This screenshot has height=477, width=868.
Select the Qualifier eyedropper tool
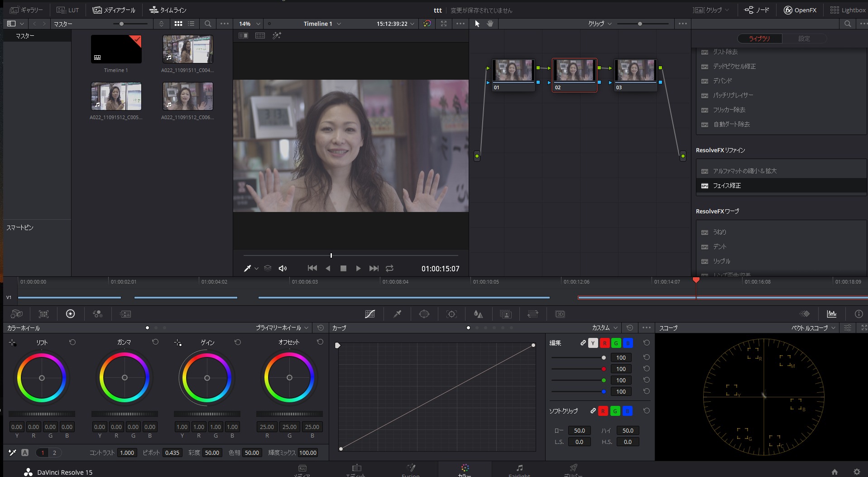pos(397,314)
